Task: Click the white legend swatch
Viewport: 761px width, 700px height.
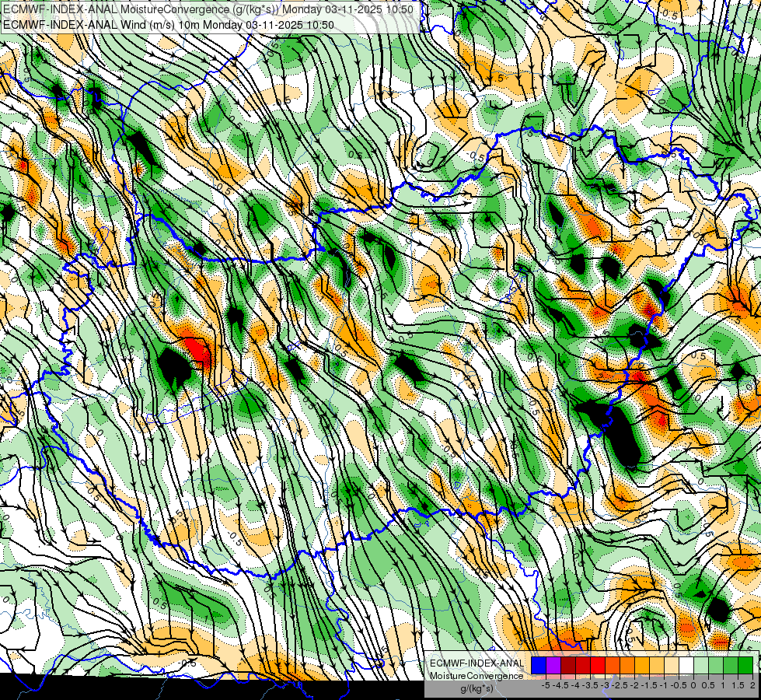Action: [x=686, y=665]
